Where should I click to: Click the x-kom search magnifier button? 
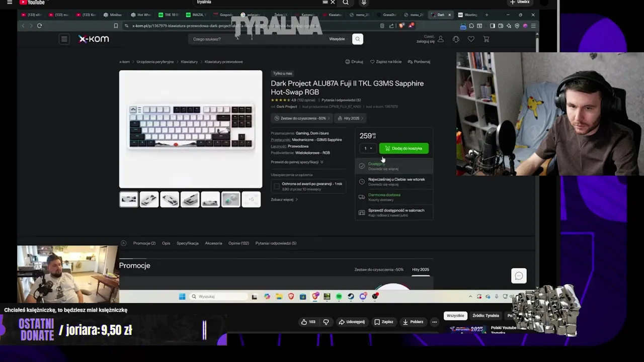[358, 39]
